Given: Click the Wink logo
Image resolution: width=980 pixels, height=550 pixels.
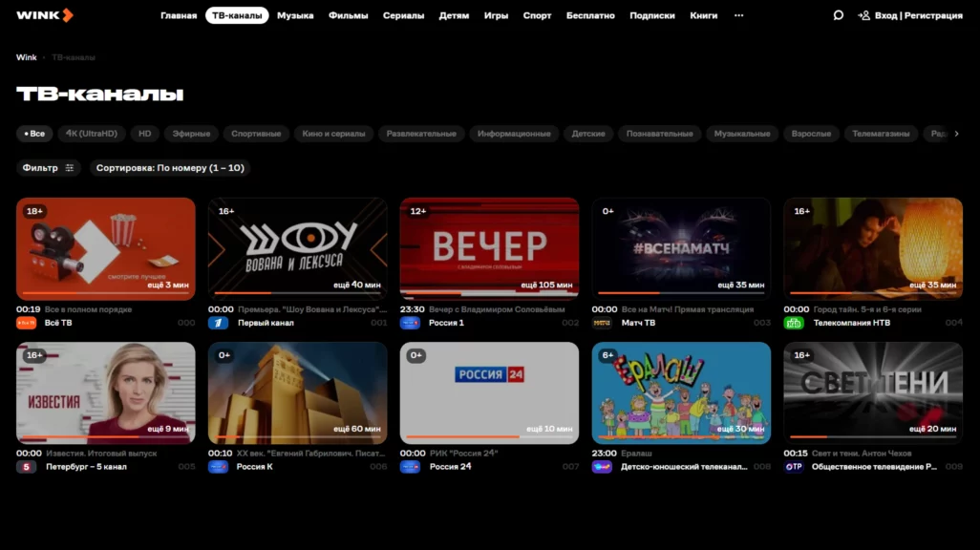Looking at the screenshot, I should coord(44,15).
